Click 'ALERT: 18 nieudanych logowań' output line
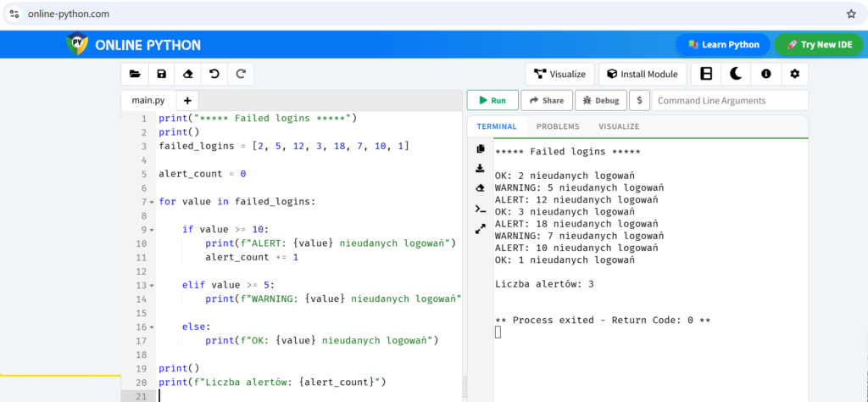Image resolution: width=868 pixels, height=402 pixels. (576, 224)
